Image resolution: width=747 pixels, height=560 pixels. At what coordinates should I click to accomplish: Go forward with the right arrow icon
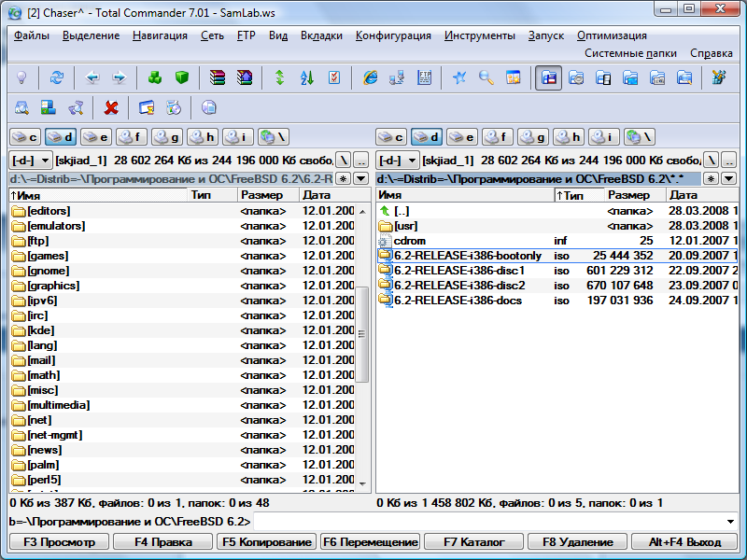tap(120, 77)
